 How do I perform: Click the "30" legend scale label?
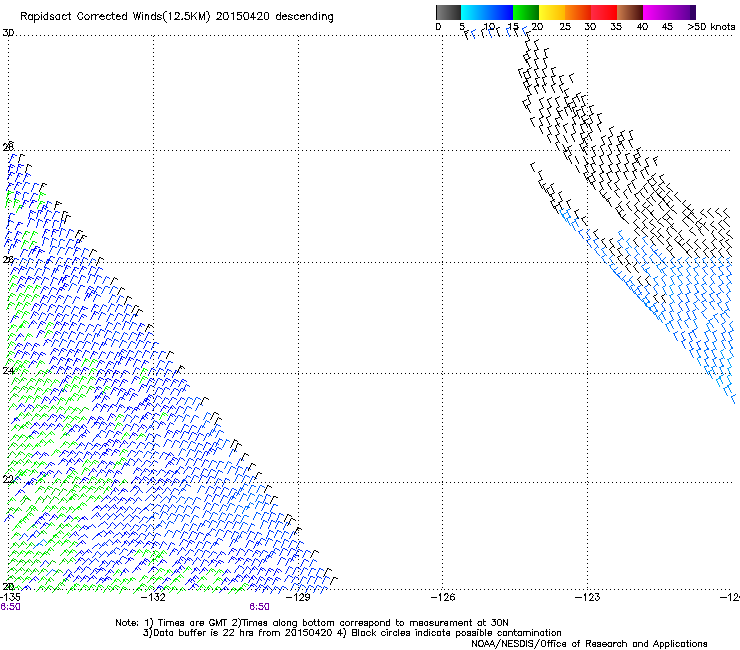(590, 27)
